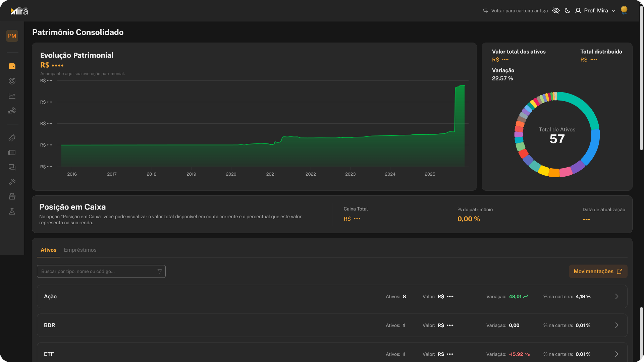Click the wrench tools sidebar icon
The height and width of the screenshot is (362, 644).
pyautogui.click(x=12, y=182)
